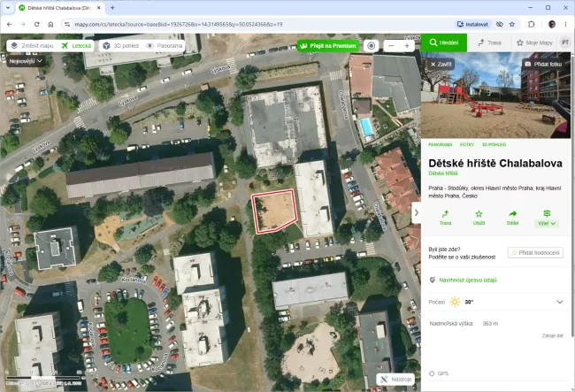
Task: Open the Nejnovější date dropdown
Action: point(26,61)
